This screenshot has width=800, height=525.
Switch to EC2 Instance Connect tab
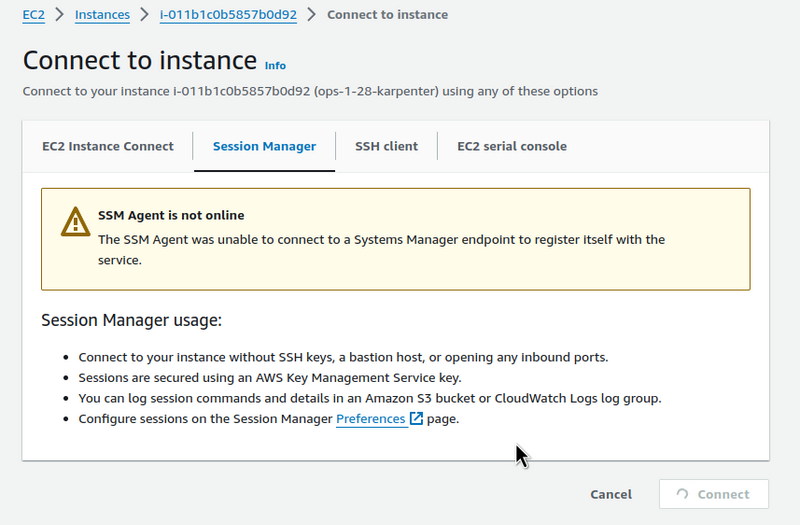point(108,146)
